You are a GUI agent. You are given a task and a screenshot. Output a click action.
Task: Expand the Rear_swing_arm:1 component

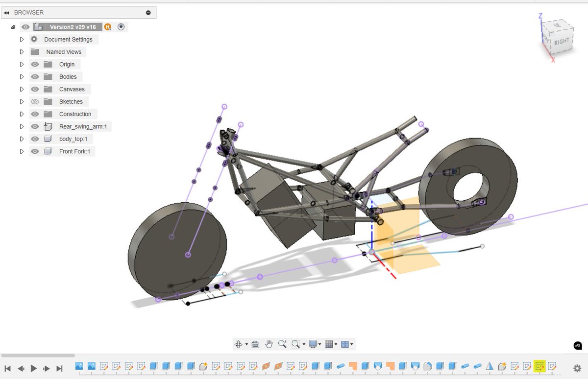(21, 126)
